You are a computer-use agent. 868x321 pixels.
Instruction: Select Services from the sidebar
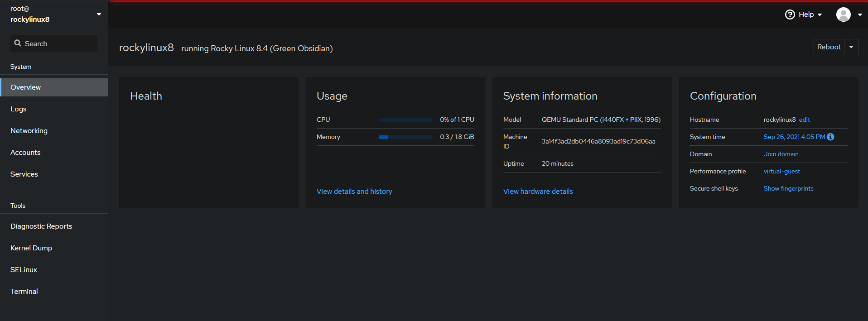(x=24, y=174)
